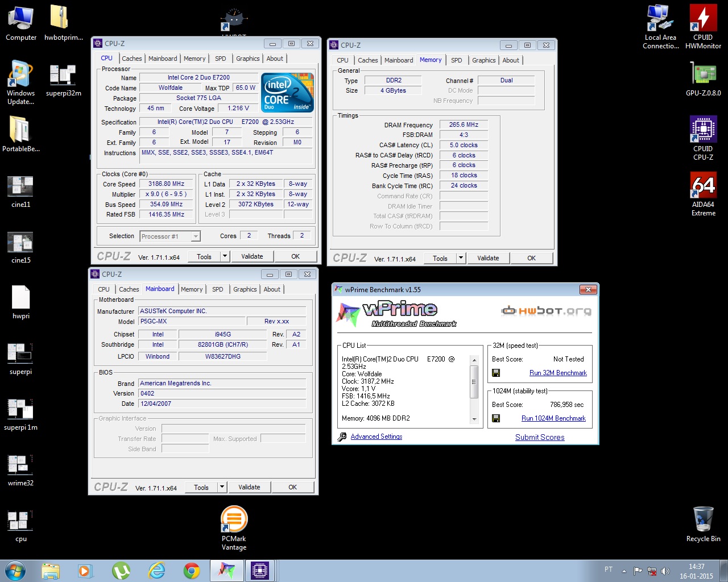Viewport: 728px width, 582px height.
Task: Open the Computer desktop icon
Action: click(21, 23)
